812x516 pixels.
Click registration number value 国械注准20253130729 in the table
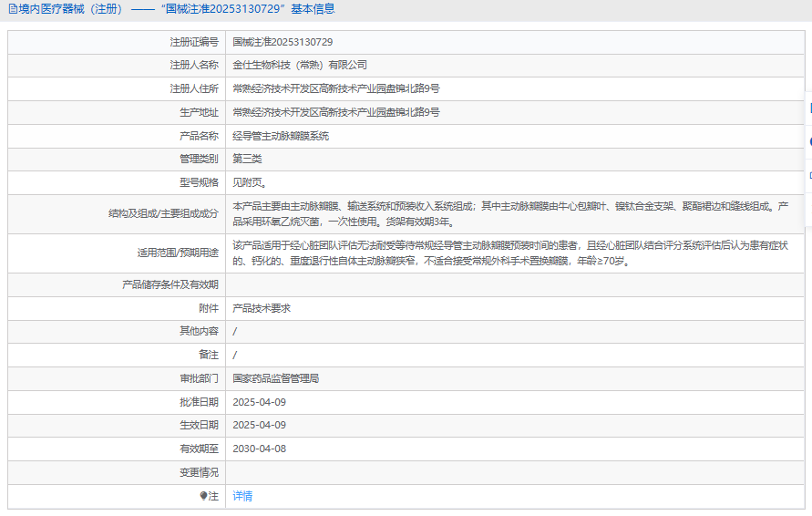point(283,42)
